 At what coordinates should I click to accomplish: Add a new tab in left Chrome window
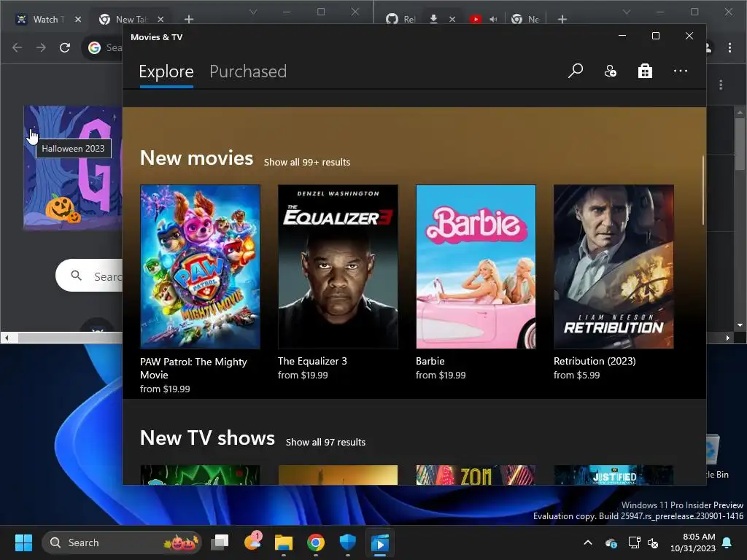click(x=189, y=20)
